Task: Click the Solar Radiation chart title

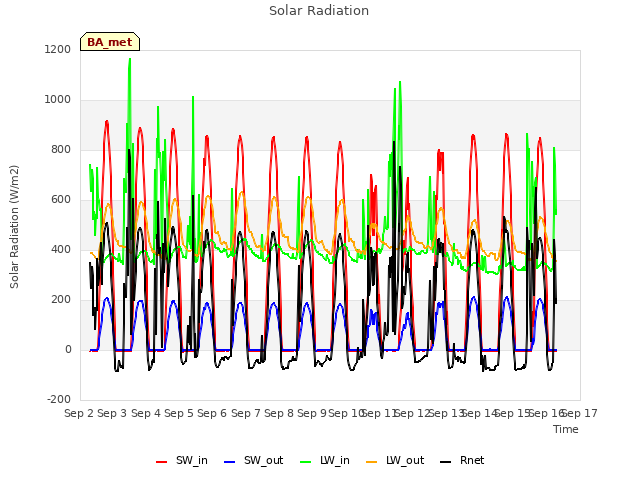Action: 319,10
